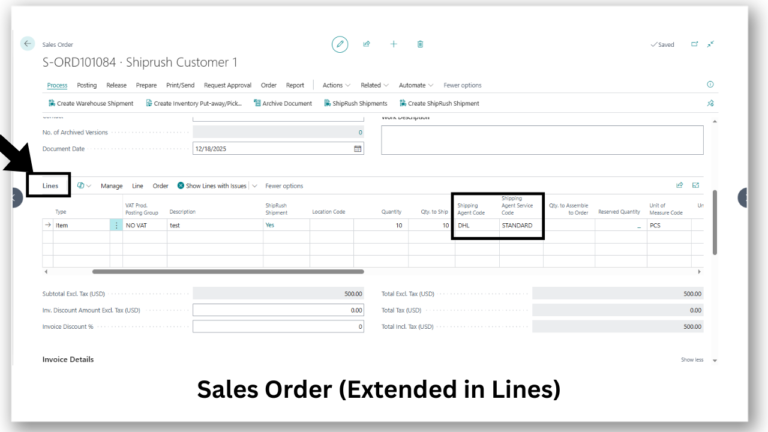
Task: Click the information icon in menu bar
Action: [710, 85]
